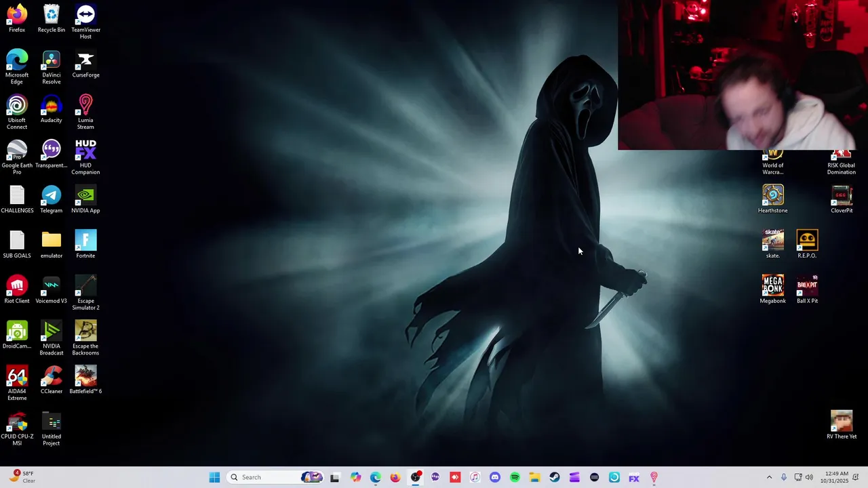Open the volume control in system tray
This screenshot has width=868, height=488.
(809, 477)
